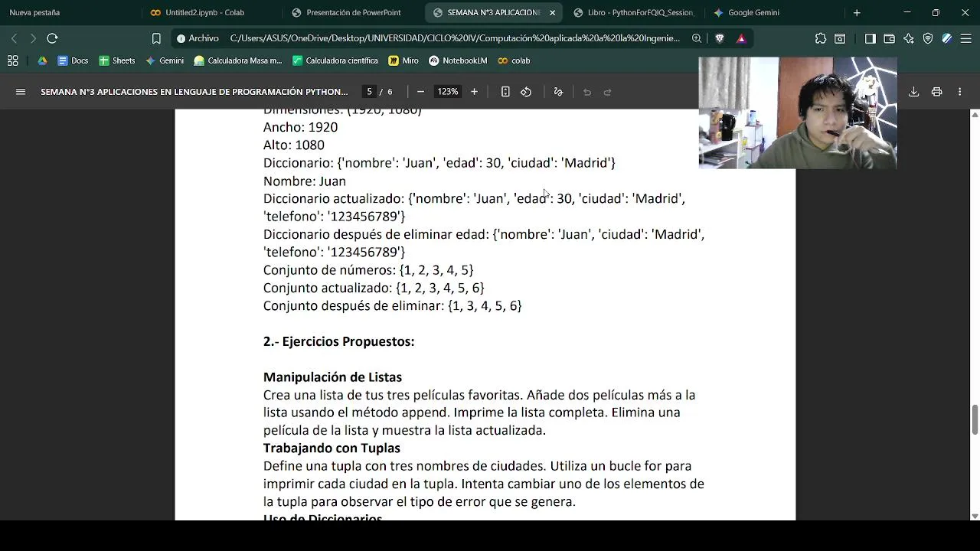Zoom in the PDF with plus button

click(x=474, y=92)
